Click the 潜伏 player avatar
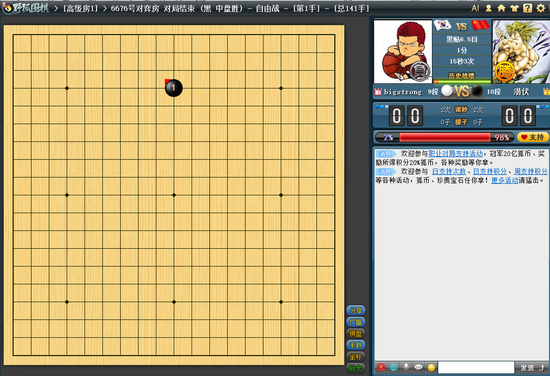This screenshot has width=550, height=376. click(x=521, y=52)
